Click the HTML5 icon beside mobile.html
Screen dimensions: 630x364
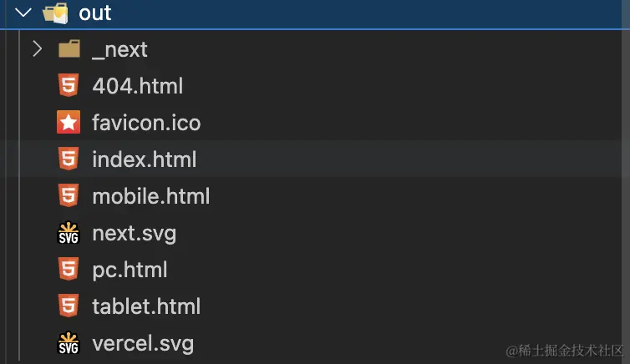click(x=69, y=196)
